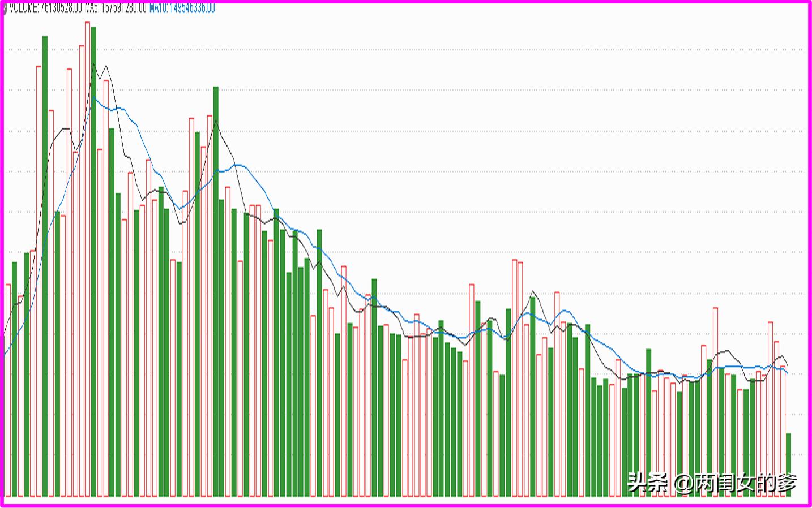The image size is (812, 508).
Task: Select the tallest red bar in right quarter
Action: click(715, 402)
